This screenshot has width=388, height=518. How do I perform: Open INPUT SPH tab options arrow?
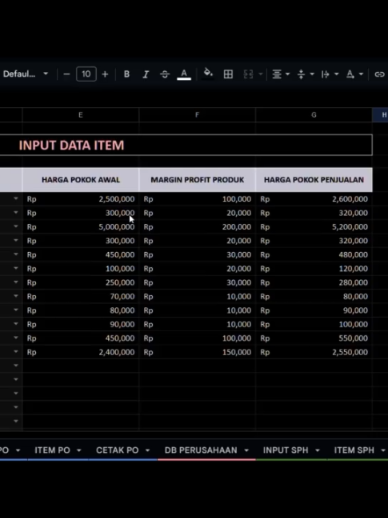click(x=317, y=450)
